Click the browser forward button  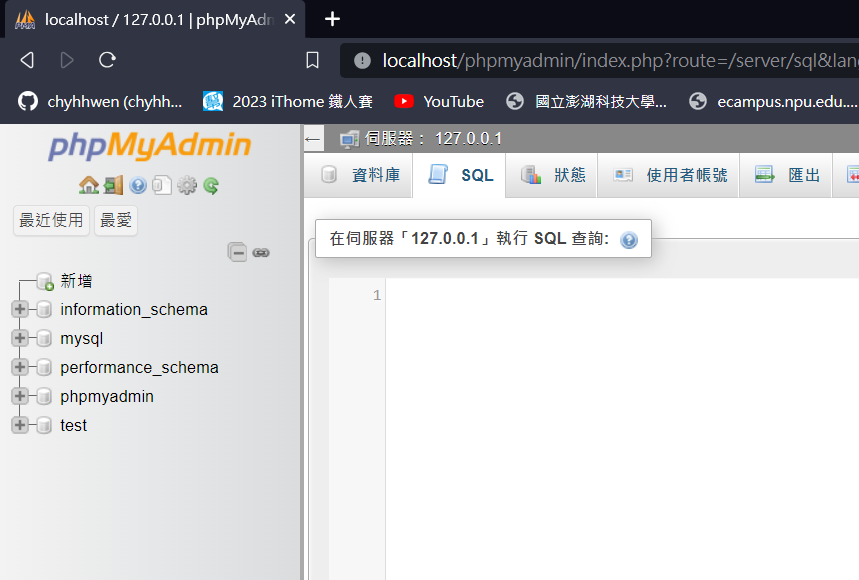67,60
